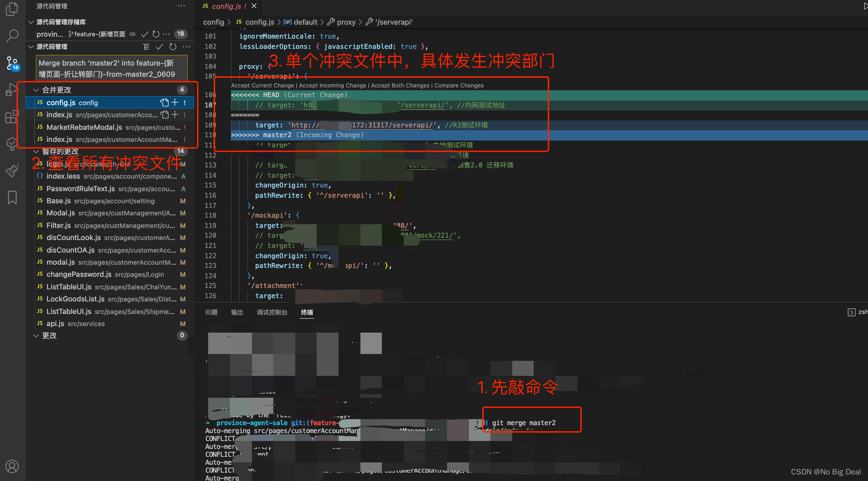868x481 pixels.
Task: Open more actions in the 源代码管理 section header
Action: click(186, 47)
